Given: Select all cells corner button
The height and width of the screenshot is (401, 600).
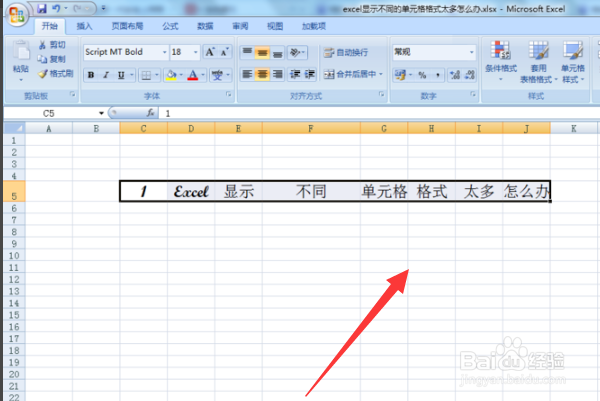Looking at the screenshot, I should pos(15,128).
